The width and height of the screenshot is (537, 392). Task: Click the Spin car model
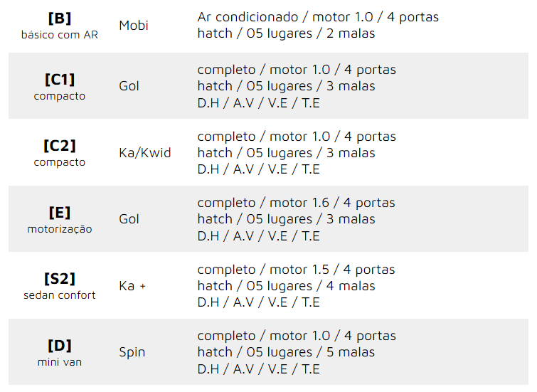click(x=132, y=352)
